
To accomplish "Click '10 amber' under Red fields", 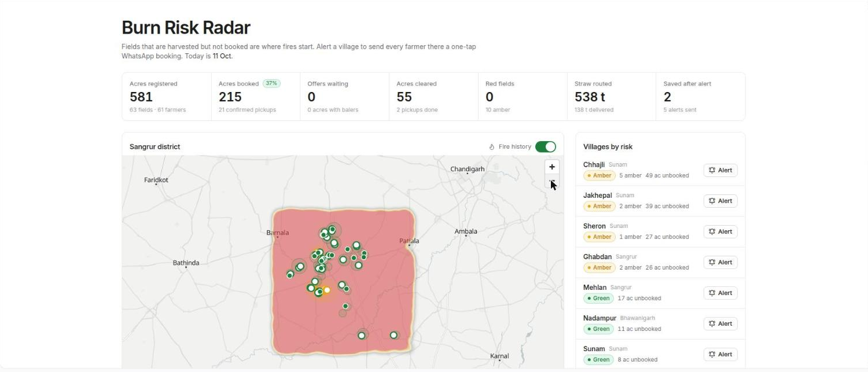I will point(498,110).
